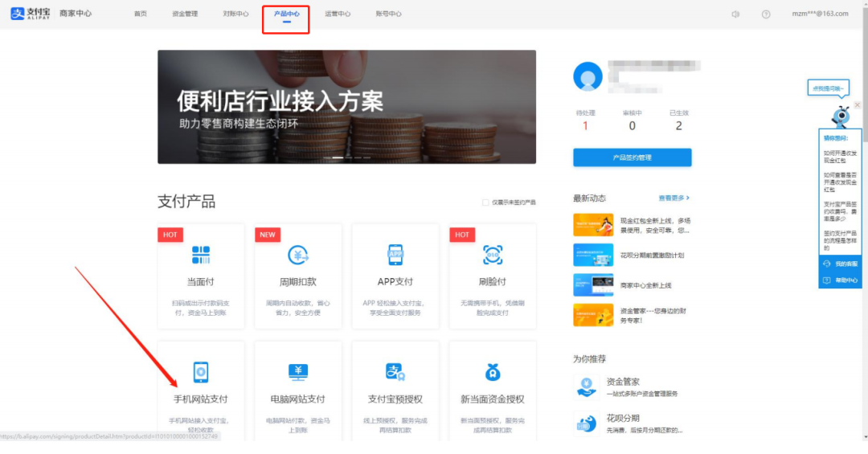Open the 资金管理 tab
868x454 pixels.
coord(185,14)
